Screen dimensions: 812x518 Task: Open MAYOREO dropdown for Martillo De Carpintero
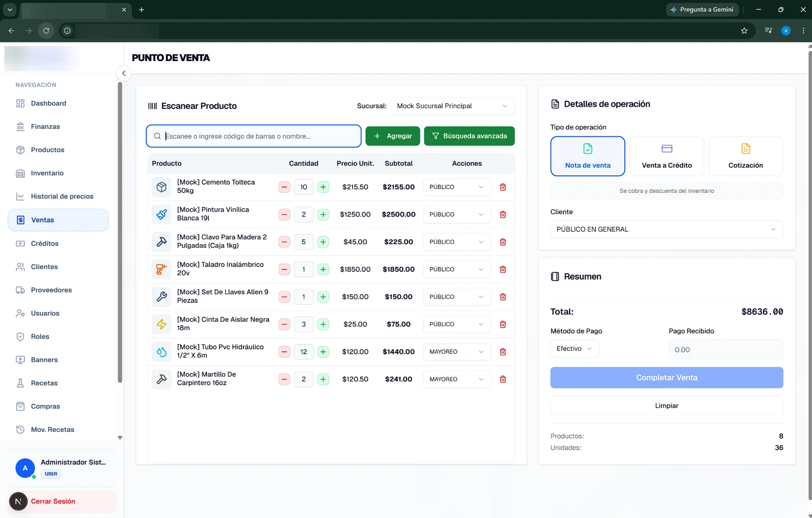click(457, 379)
